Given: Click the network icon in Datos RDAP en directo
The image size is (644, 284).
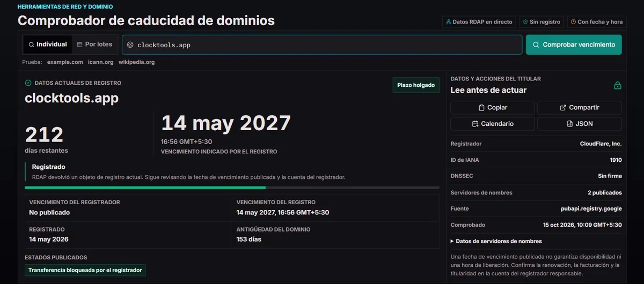Looking at the screenshot, I should 449,22.
